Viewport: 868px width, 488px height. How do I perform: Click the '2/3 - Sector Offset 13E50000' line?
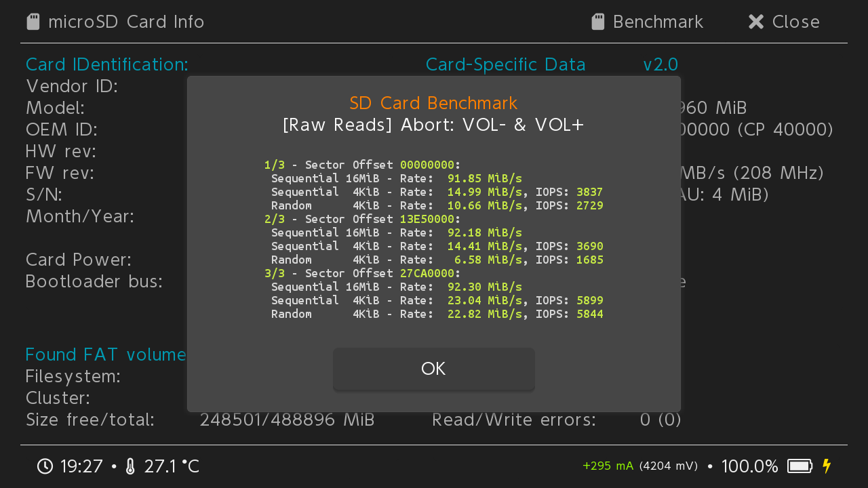(363, 219)
